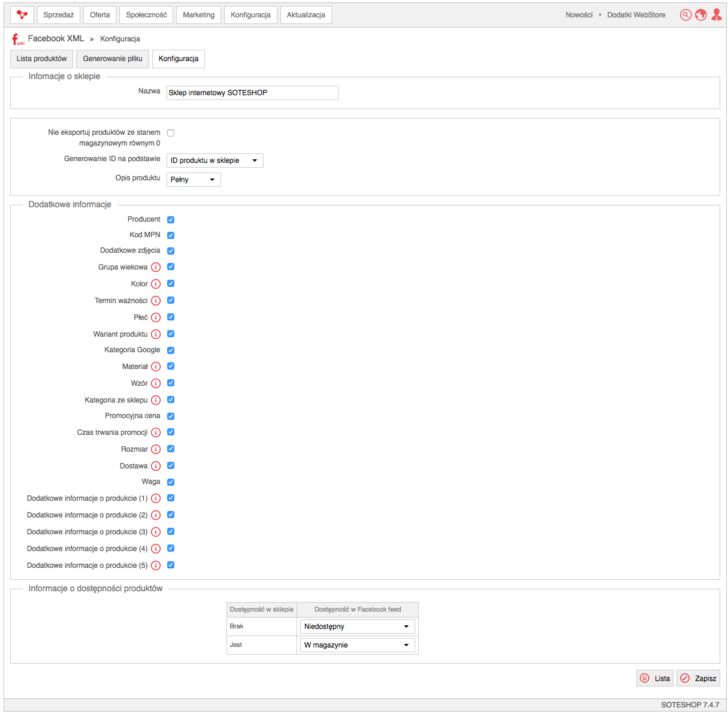Toggle the Waga checkbox

coord(171,482)
